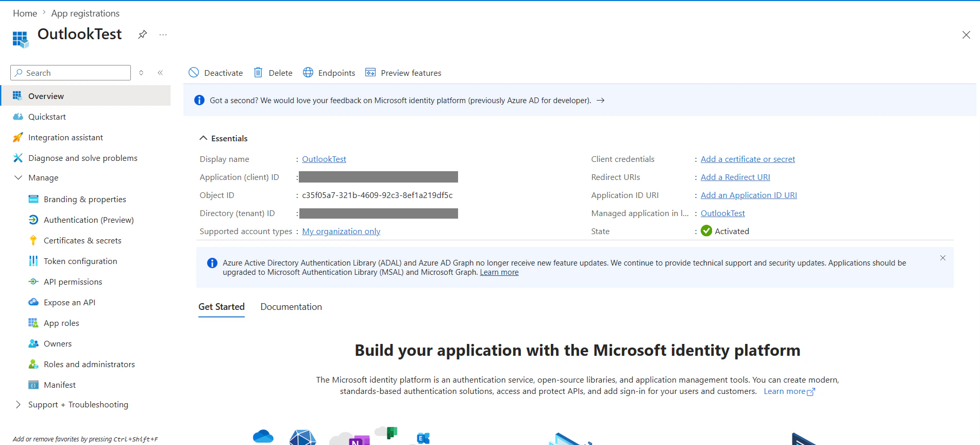Click the feedback banner arrow icon
The width and height of the screenshot is (980, 445).
point(601,101)
